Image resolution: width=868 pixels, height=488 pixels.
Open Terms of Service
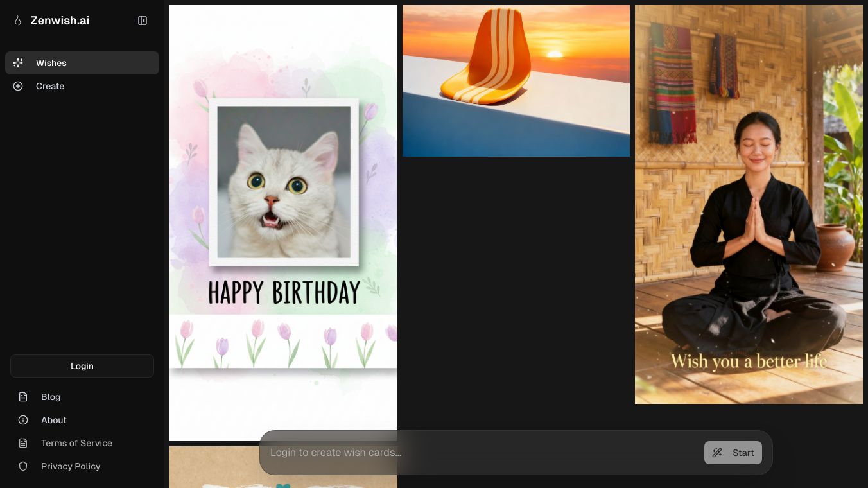point(82,443)
